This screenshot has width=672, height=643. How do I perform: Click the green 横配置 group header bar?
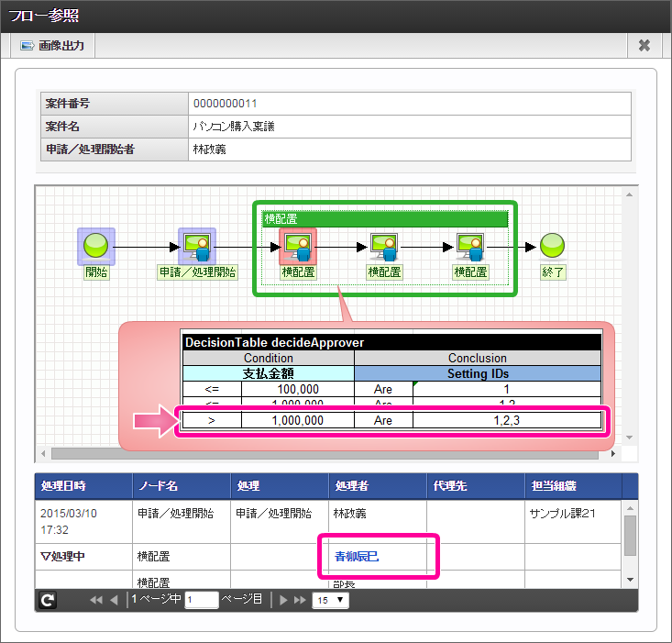pyautogui.click(x=385, y=219)
